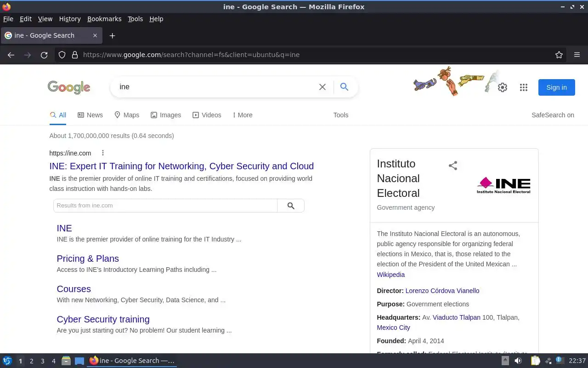588x368 pixels.
Task: Open the View menu
Action: [x=45, y=19]
